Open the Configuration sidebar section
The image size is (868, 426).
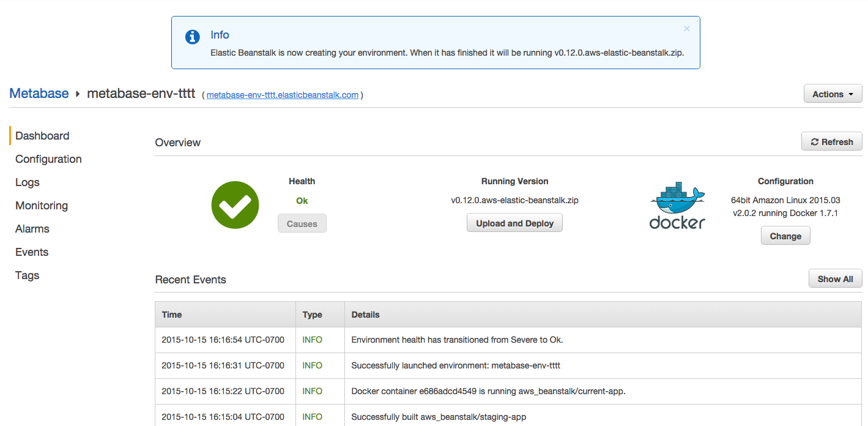coord(48,159)
